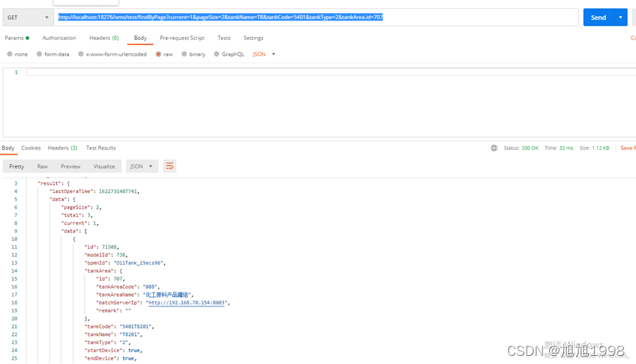This screenshot has width=636, height=364.
Task: Select the request Body tab
Action: [140, 38]
